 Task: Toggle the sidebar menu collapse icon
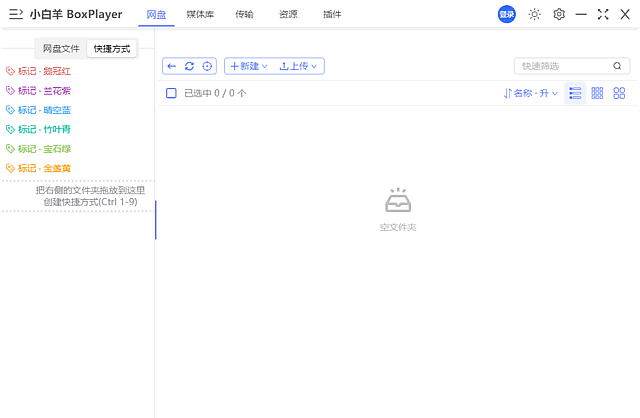16,14
